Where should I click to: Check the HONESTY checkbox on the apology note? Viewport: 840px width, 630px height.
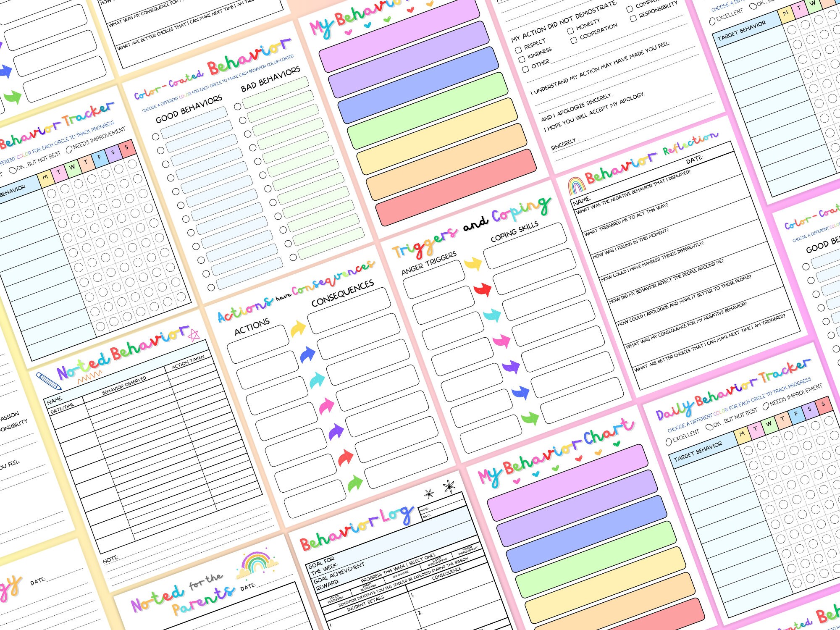coord(570,31)
